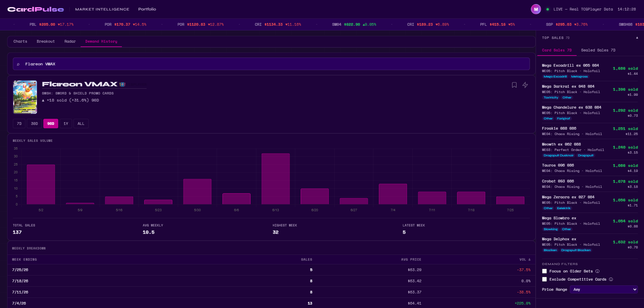Click the badge icon beside Flareon VMAX title
Screen dimensions: 644x308
[x=123, y=84]
